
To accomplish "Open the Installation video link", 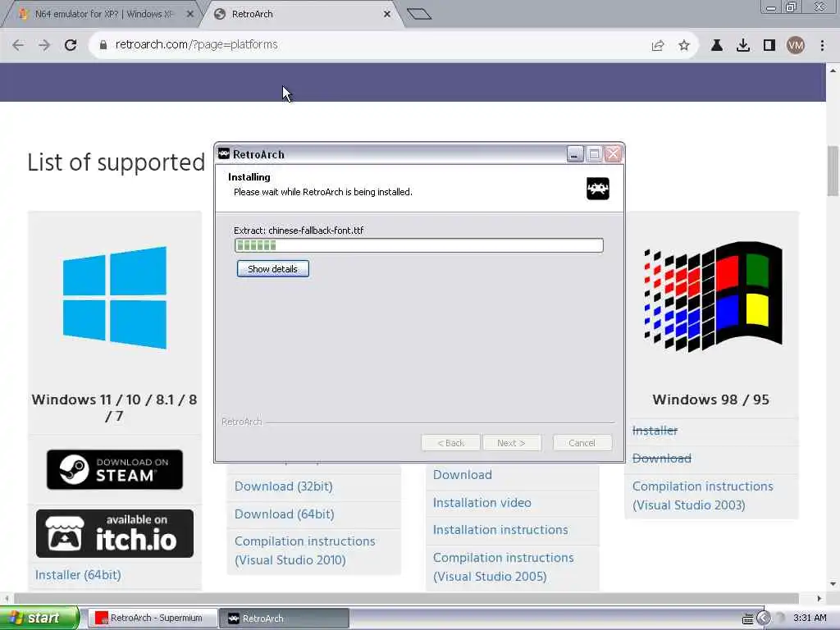I will [482, 503].
